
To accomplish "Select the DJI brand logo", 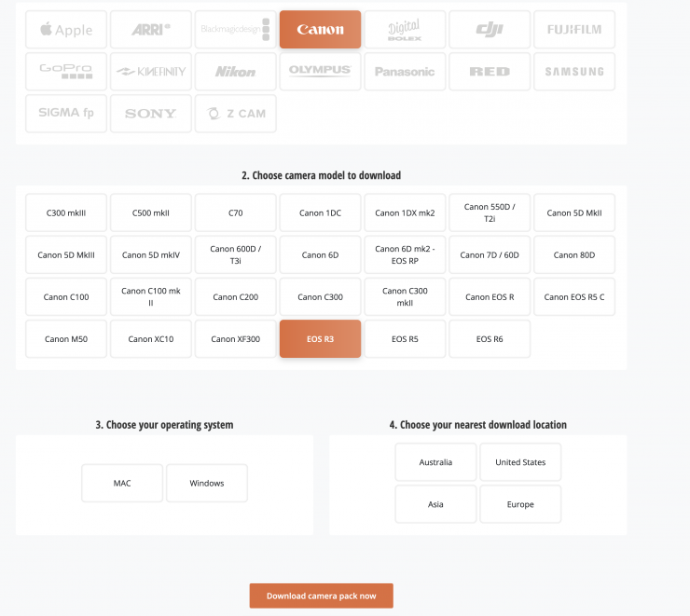I will pyautogui.click(x=490, y=30).
